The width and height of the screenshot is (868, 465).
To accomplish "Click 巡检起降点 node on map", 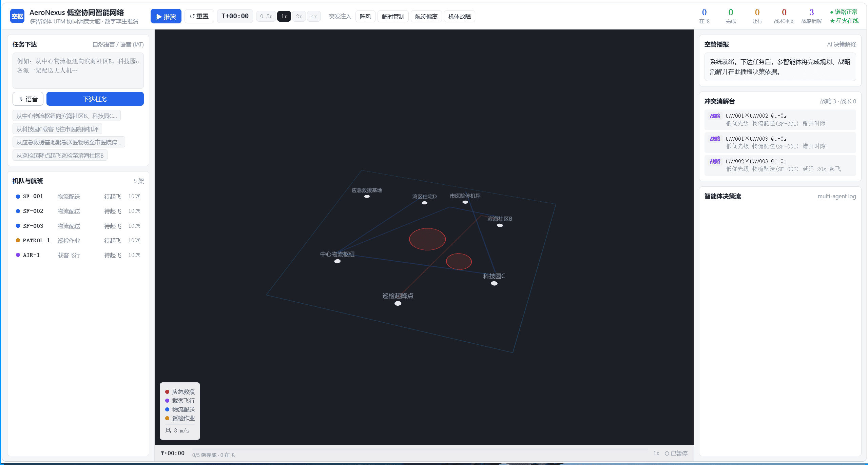I will pyautogui.click(x=398, y=303).
